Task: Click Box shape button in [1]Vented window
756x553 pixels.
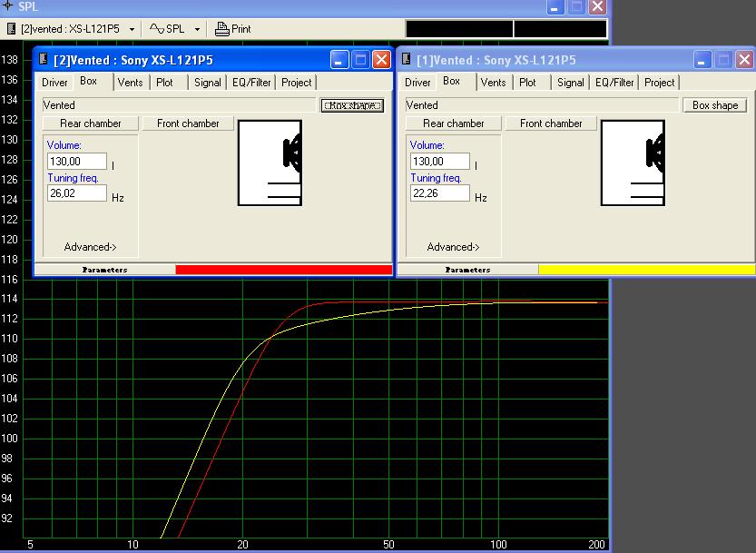Action: (715, 105)
